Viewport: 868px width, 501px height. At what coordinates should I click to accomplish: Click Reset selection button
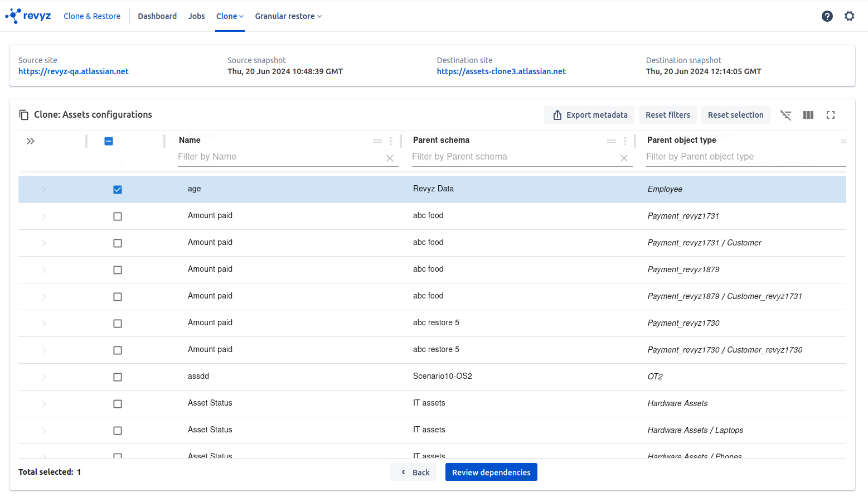point(736,115)
